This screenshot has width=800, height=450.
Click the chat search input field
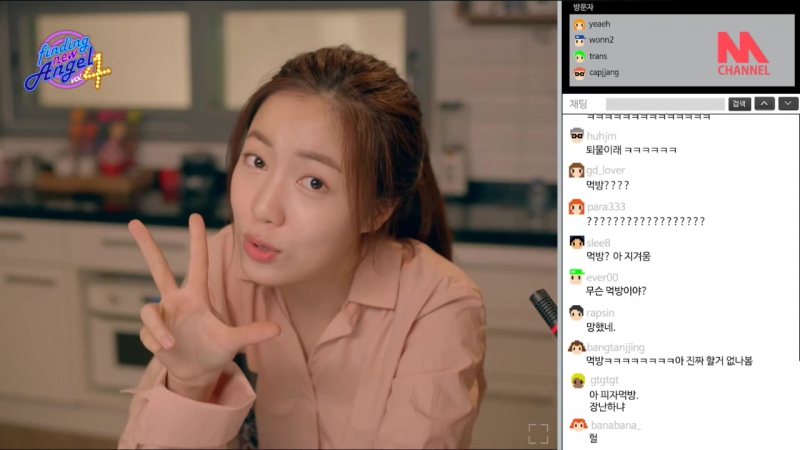(x=664, y=103)
